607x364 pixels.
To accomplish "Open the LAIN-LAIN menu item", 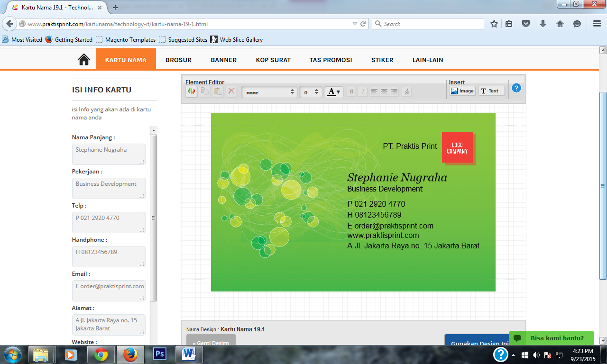I will [x=428, y=60].
